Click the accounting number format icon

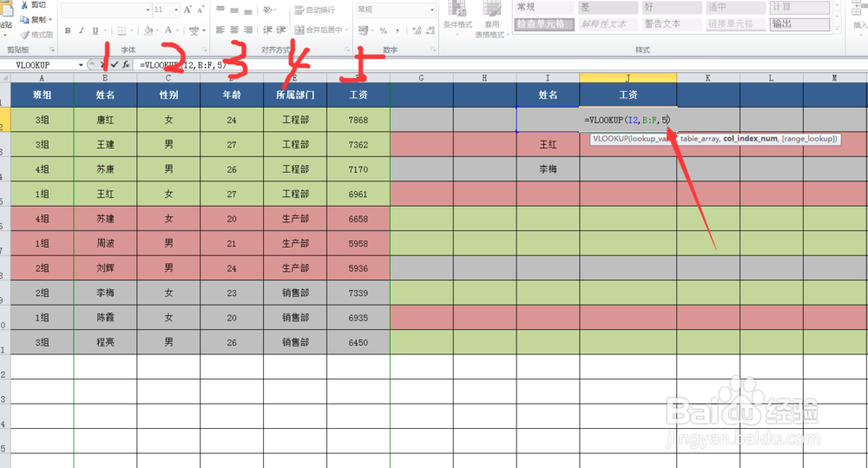coord(363,30)
